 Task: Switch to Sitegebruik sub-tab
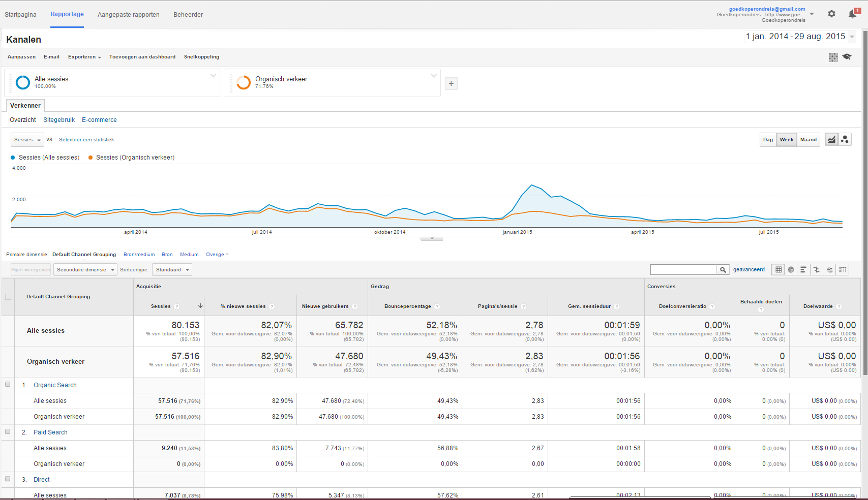[59, 120]
